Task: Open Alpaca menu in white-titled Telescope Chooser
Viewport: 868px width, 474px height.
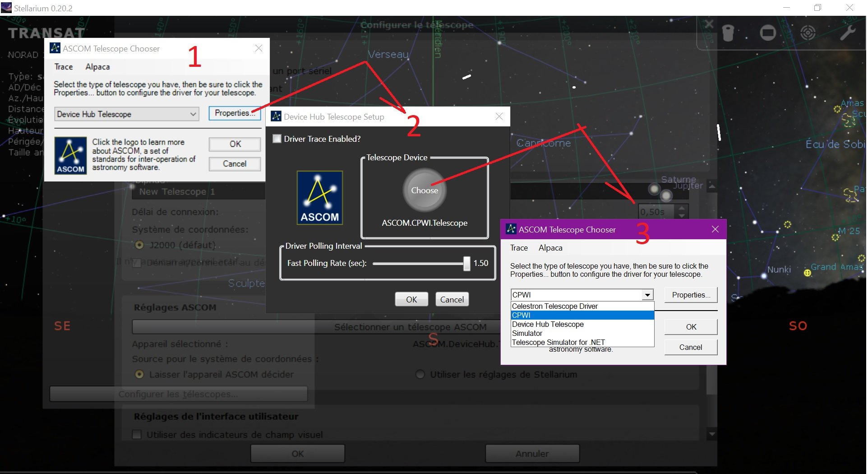Action: point(97,67)
